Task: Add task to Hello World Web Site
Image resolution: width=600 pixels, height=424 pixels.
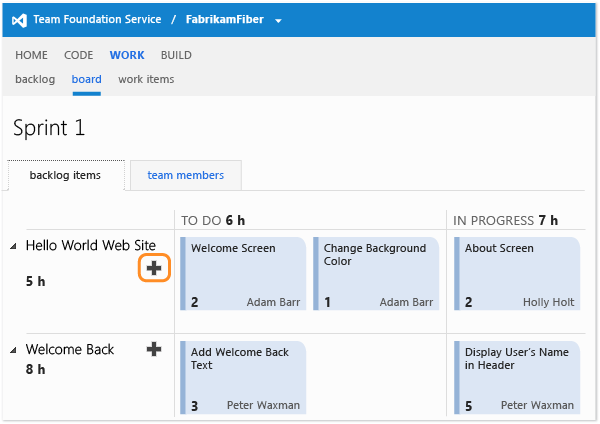Action: [x=154, y=268]
